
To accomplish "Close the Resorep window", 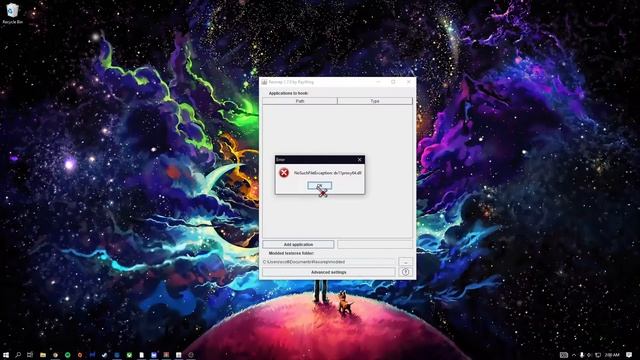I will [409, 82].
